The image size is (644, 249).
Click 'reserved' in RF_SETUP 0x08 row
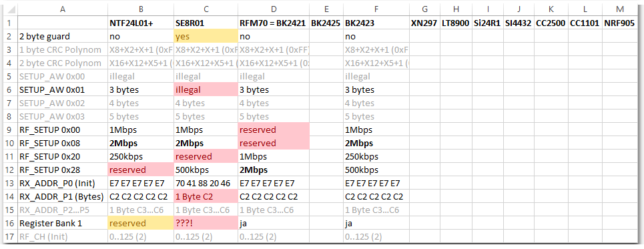(274, 143)
